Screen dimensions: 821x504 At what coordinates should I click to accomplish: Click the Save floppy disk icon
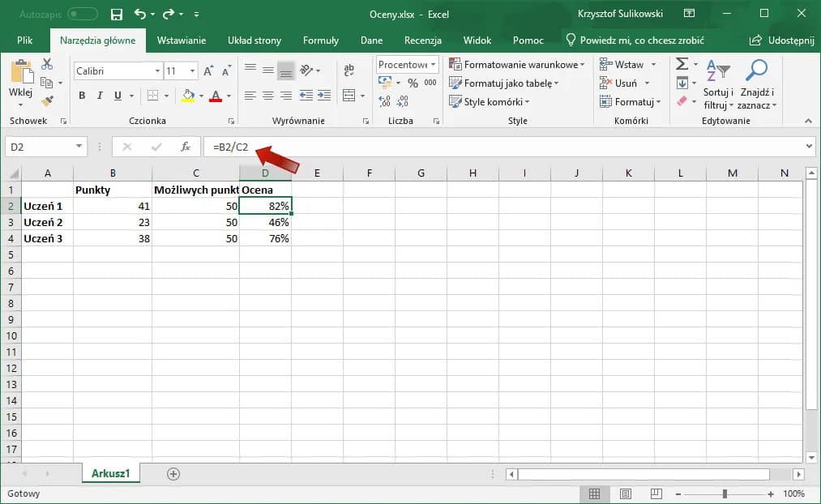(116, 15)
